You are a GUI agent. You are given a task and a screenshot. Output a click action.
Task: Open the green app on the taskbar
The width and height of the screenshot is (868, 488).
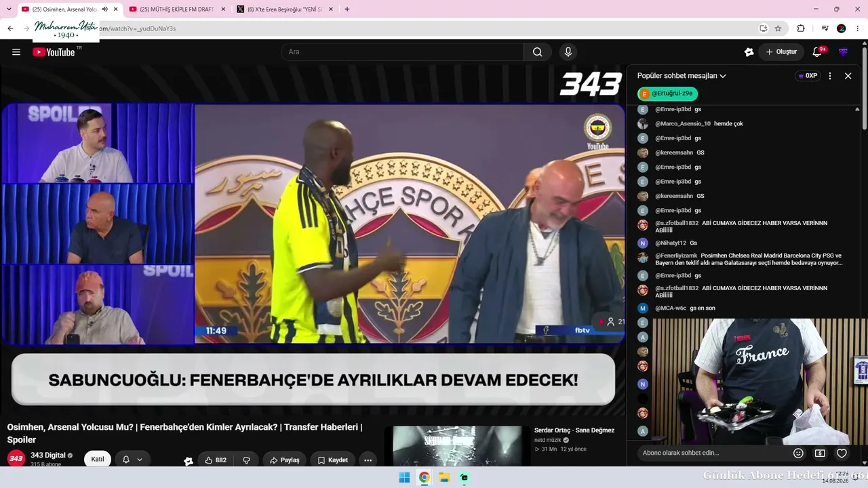pyautogui.click(x=465, y=477)
